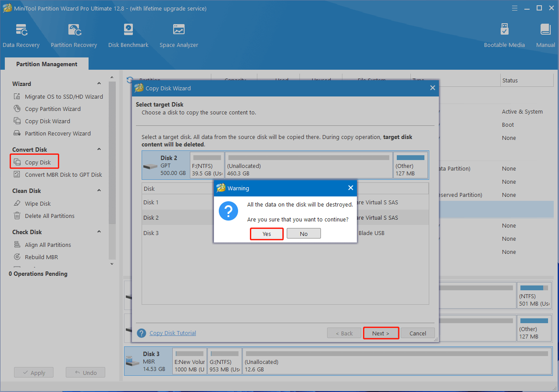
Task: Click the sidebar scroll-up arrow
Action: coord(111,78)
